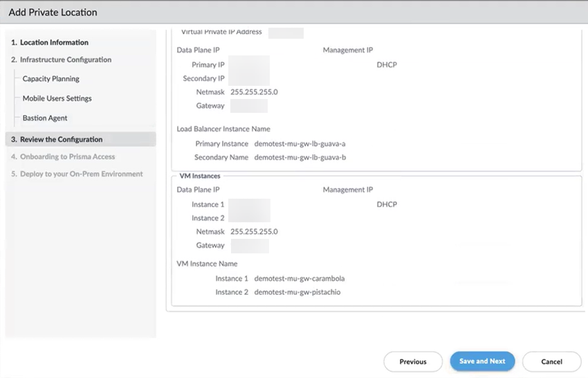This screenshot has height=378, width=588.
Task: Click the Gateway box in VM Instances section
Action: click(249, 245)
